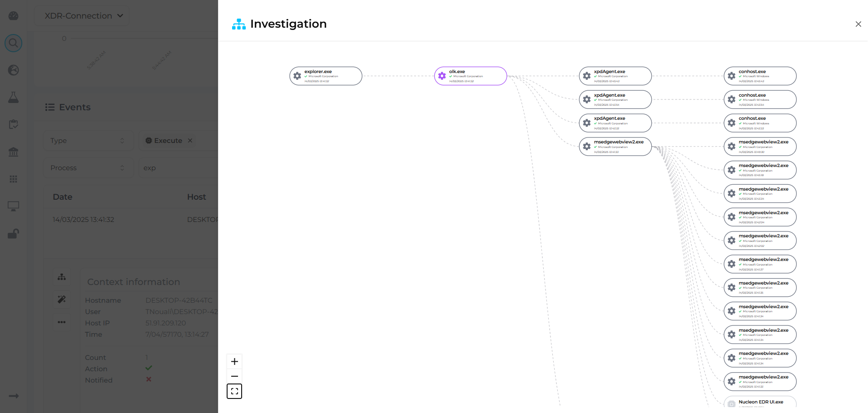The width and height of the screenshot is (868, 413).
Task: Click gear icon of msedgewebview2.exe at 13:41:37
Action: tap(731, 264)
